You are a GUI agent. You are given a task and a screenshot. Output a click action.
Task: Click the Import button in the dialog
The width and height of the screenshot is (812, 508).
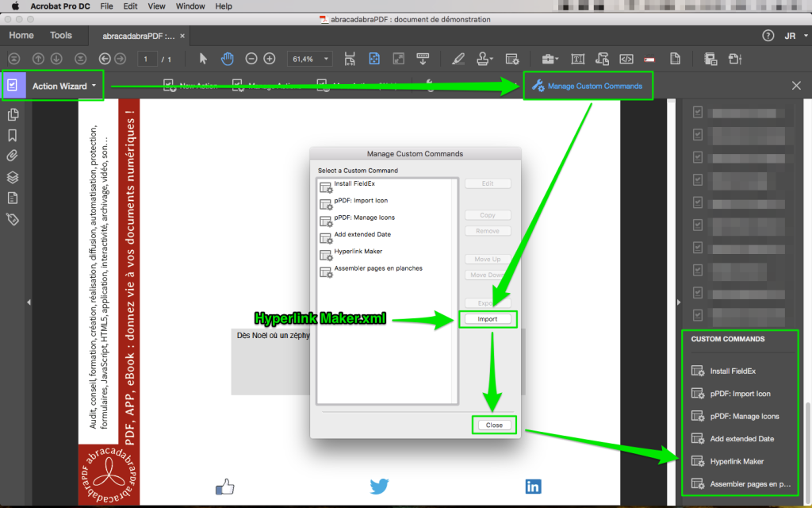click(488, 318)
